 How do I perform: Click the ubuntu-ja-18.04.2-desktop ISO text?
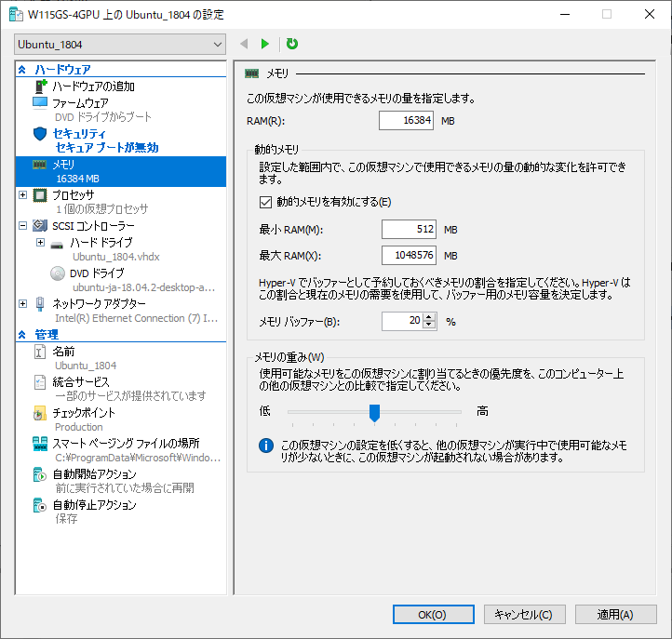click(x=143, y=287)
